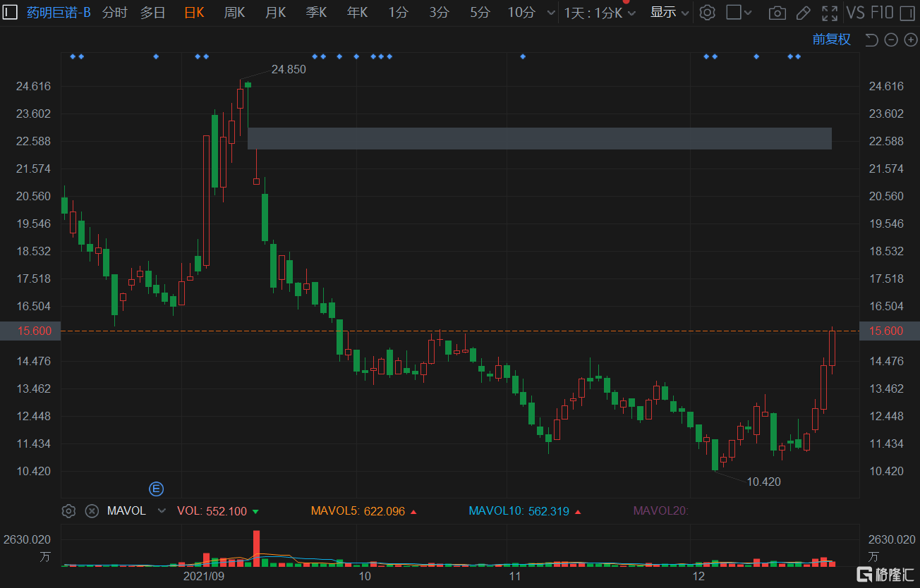This screenshot has height=588, width=920.
Task: Click the blue E earnings event marker
Action: (x=156, y=489)
